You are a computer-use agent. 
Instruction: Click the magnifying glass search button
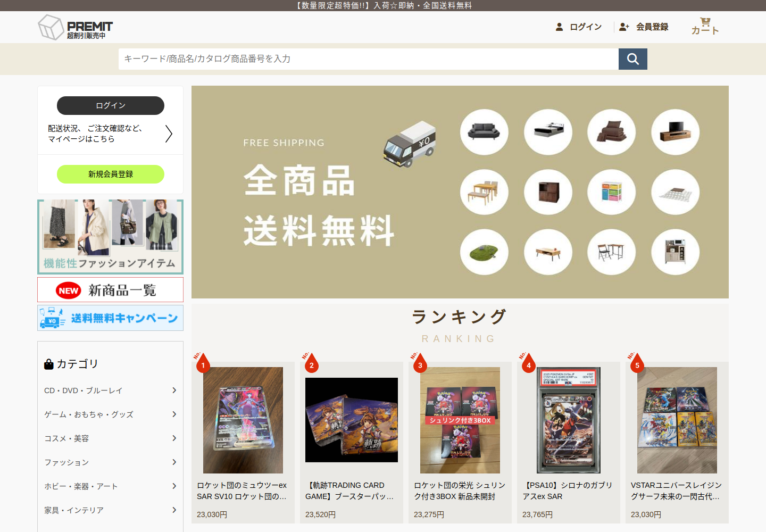(633, 59)
